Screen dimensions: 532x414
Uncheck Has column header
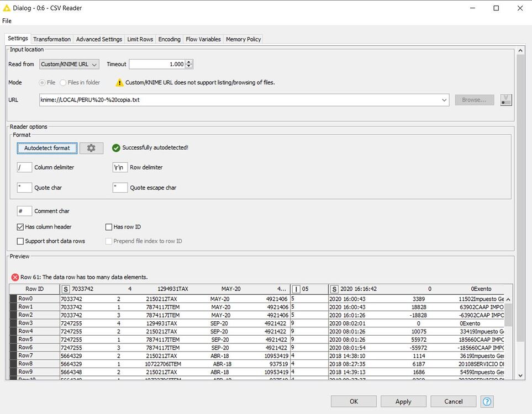tap(20, 226)
